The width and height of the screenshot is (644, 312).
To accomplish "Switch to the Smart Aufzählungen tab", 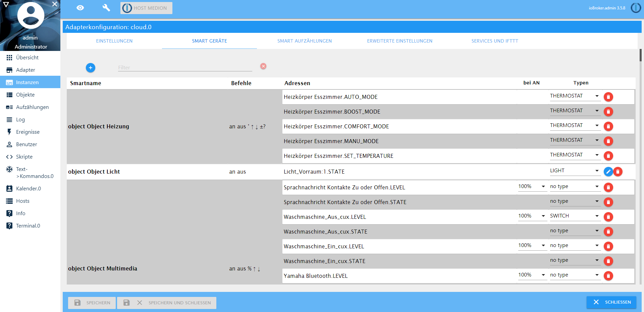I will (x=304, y=41).
